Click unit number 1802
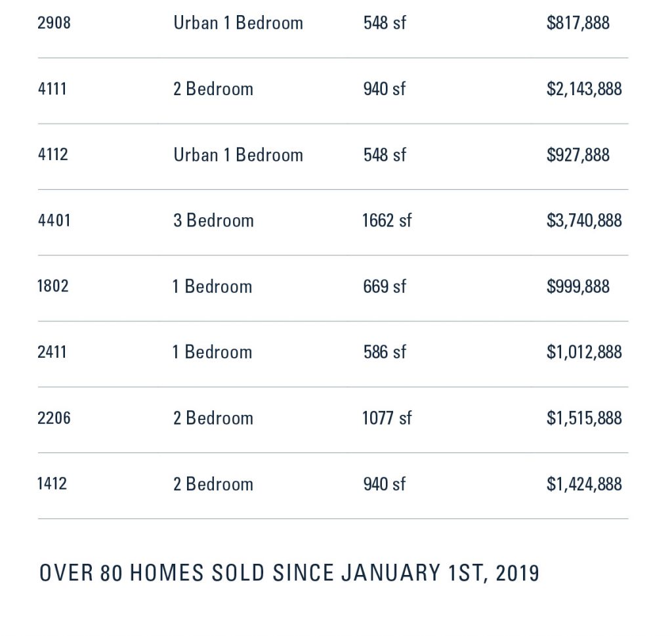 click(x=53, y=287)
